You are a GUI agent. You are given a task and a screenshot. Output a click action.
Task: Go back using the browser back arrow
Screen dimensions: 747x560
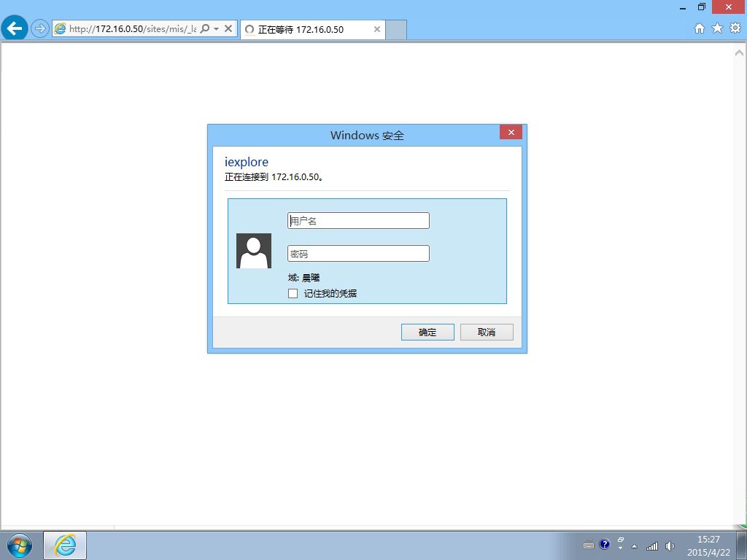pos(15,28)
